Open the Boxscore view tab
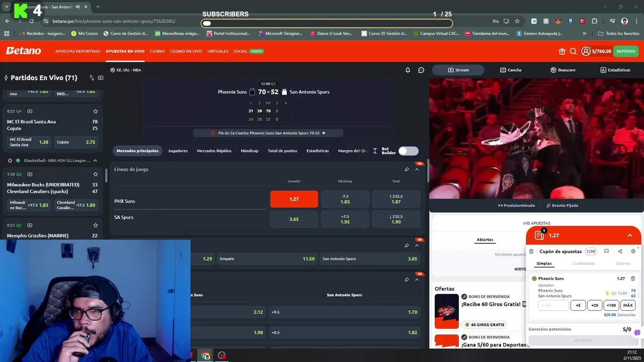 point(563,70)
